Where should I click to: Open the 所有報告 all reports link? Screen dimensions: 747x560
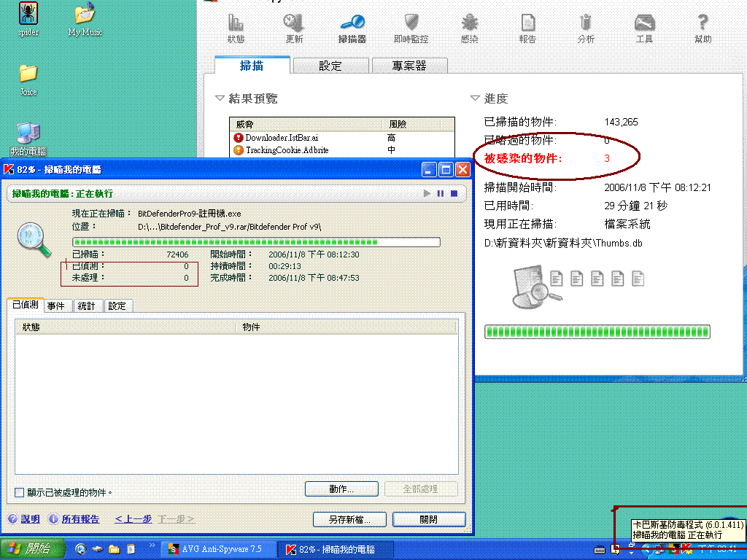80,519
